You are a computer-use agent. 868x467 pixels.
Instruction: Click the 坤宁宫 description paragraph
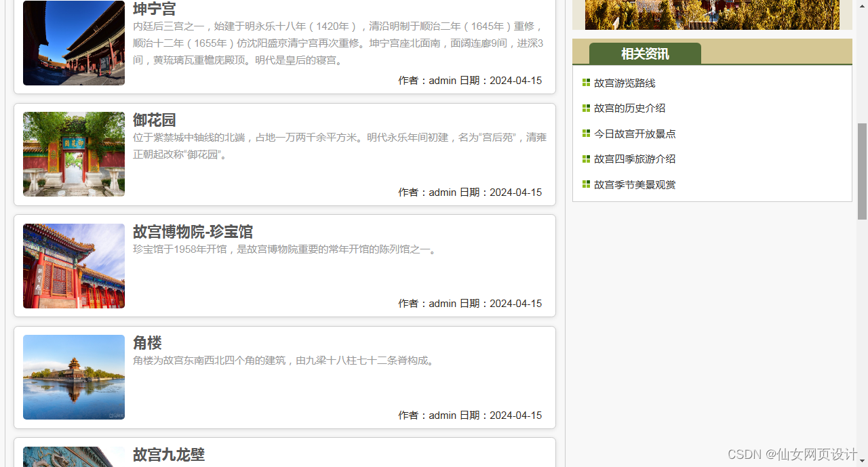[339, 43]
